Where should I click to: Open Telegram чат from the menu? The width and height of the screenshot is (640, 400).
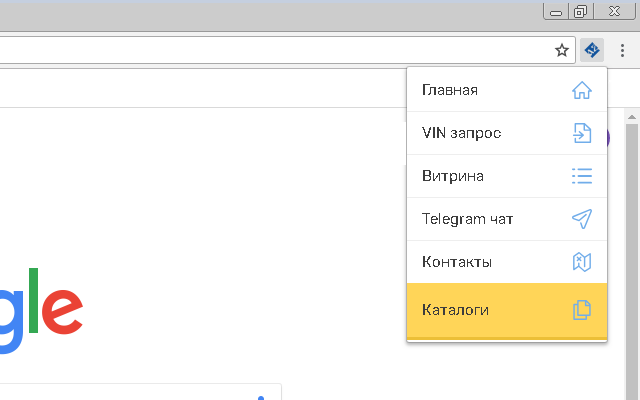[467, 219]
